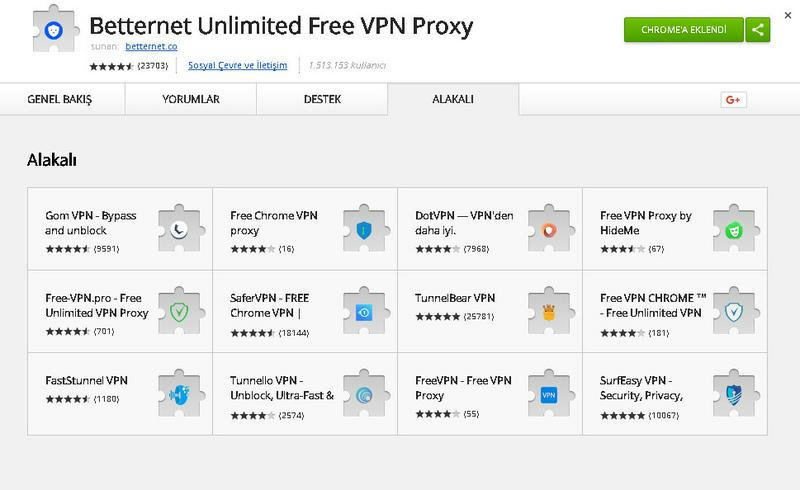Open the Gom VPN extension puzzle icon
This screenshot has height=490, width=800.
pos(180,229)
